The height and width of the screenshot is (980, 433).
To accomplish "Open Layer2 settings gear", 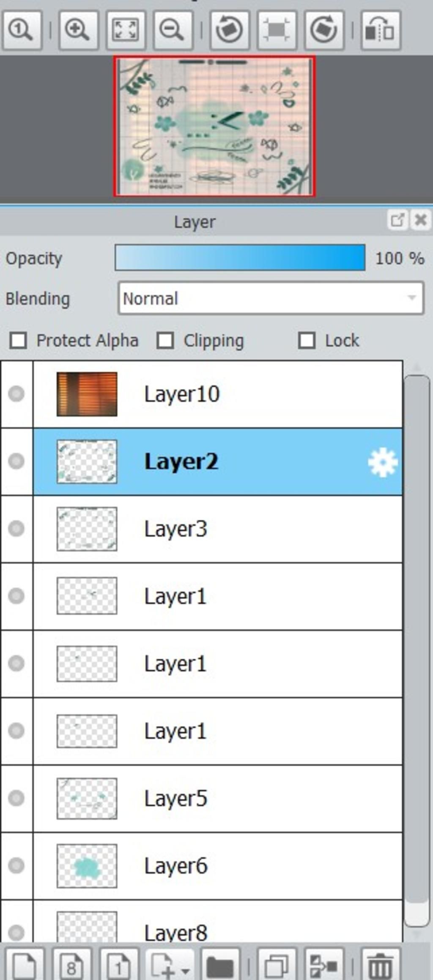I will click(383, 462).
